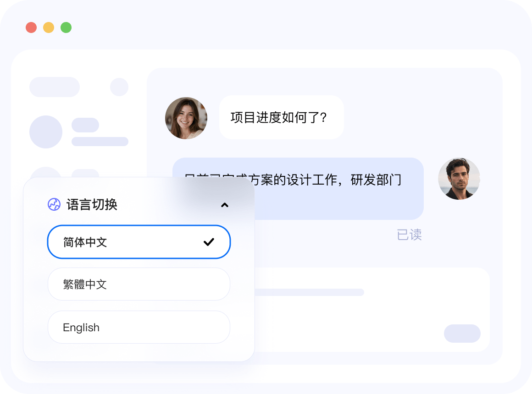
Task: Click the 语言切换 header title
Action: (92, 204)
